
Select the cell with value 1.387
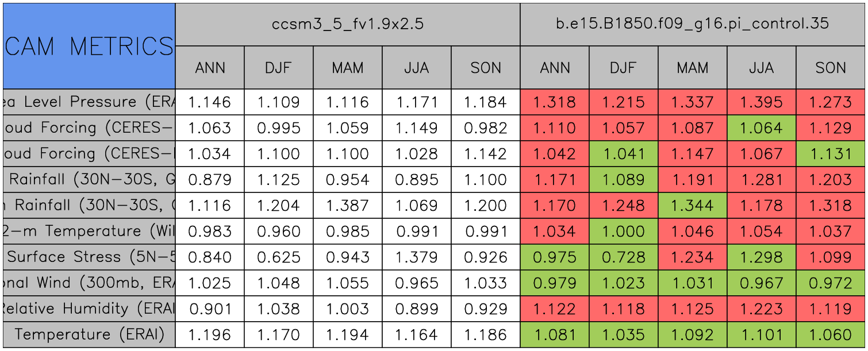tap(347, 206)
